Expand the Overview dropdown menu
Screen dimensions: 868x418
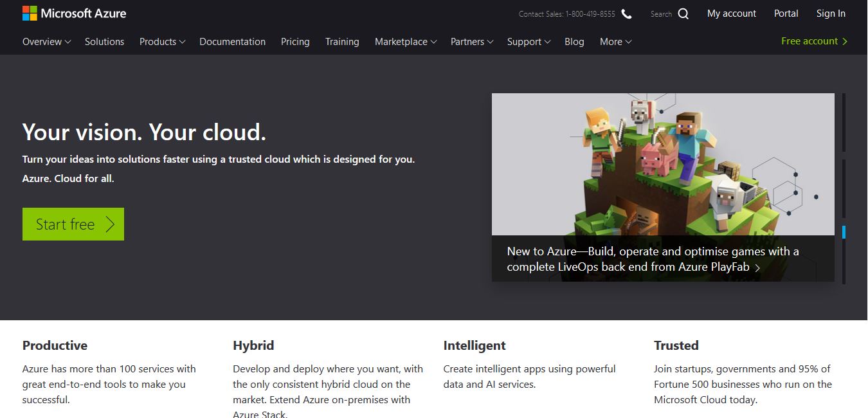point(46,42)
